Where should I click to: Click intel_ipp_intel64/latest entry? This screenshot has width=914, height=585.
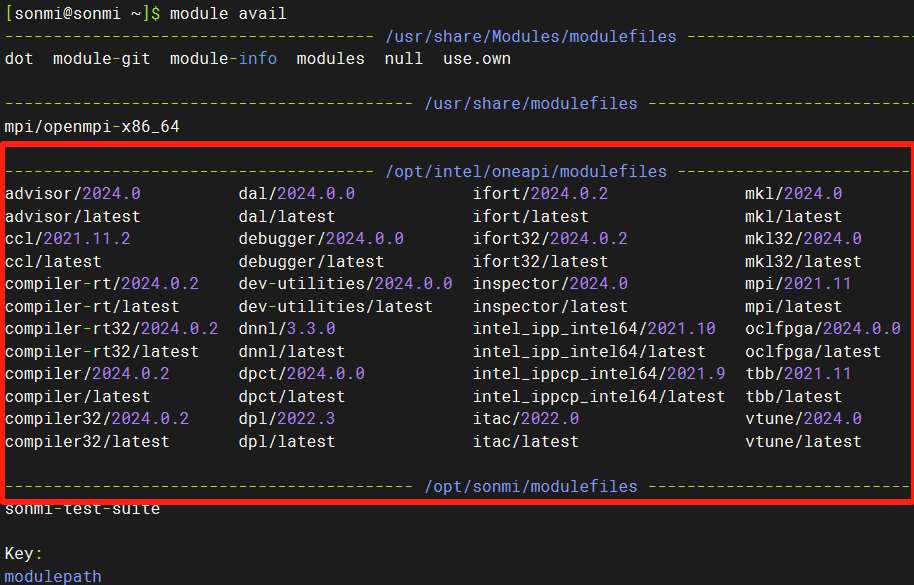click(589, 352)
